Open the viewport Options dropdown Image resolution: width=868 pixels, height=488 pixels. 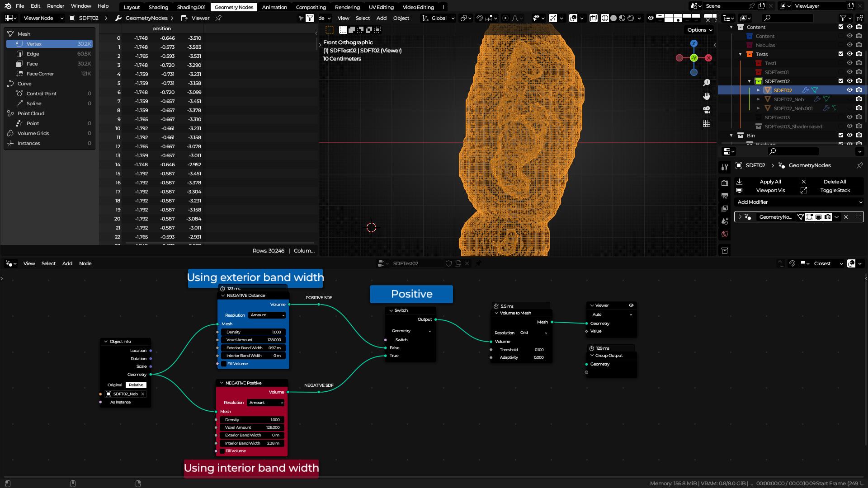pyautogui.click(x=700, y=30)
